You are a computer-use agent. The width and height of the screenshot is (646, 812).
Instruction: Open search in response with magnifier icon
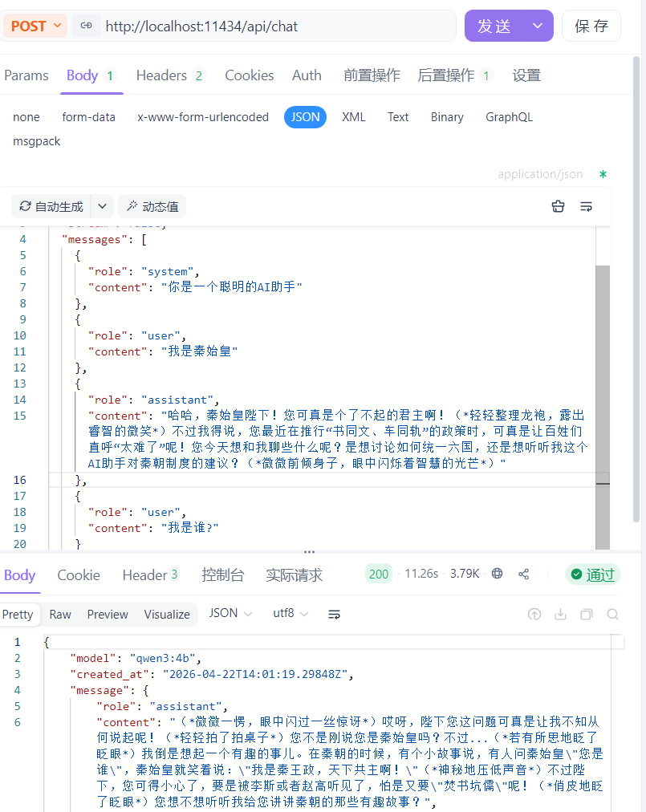(612, 614)
